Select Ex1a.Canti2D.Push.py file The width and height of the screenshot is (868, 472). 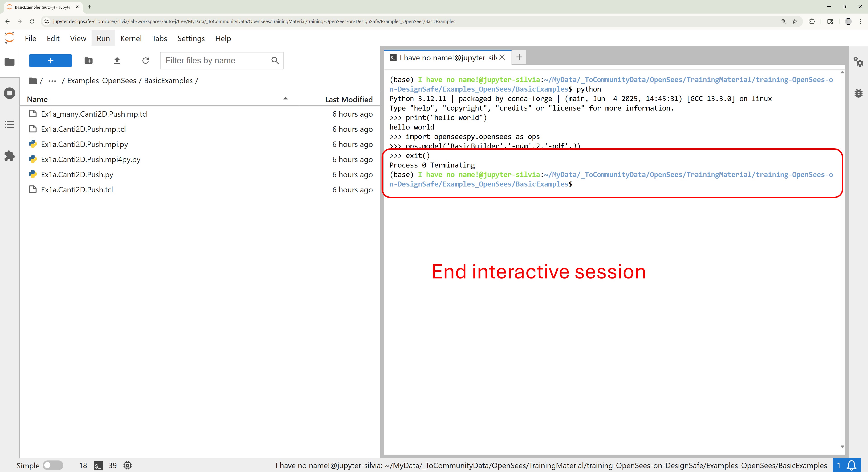[x=77, y=175]
